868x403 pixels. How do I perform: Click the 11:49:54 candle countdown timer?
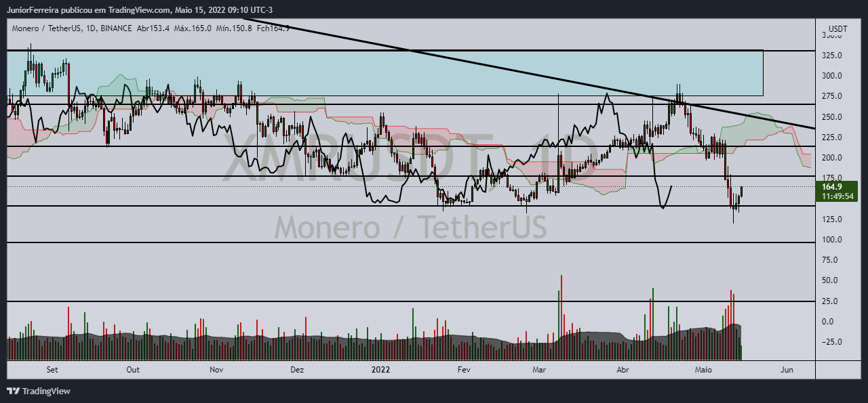837,196
